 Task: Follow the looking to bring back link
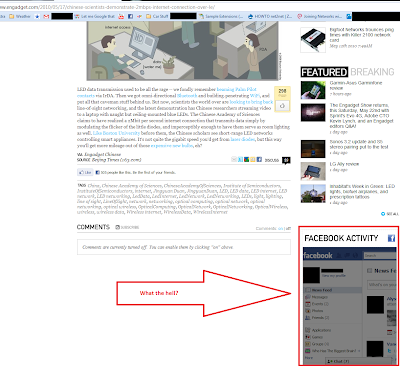click(x=251, y=102)
